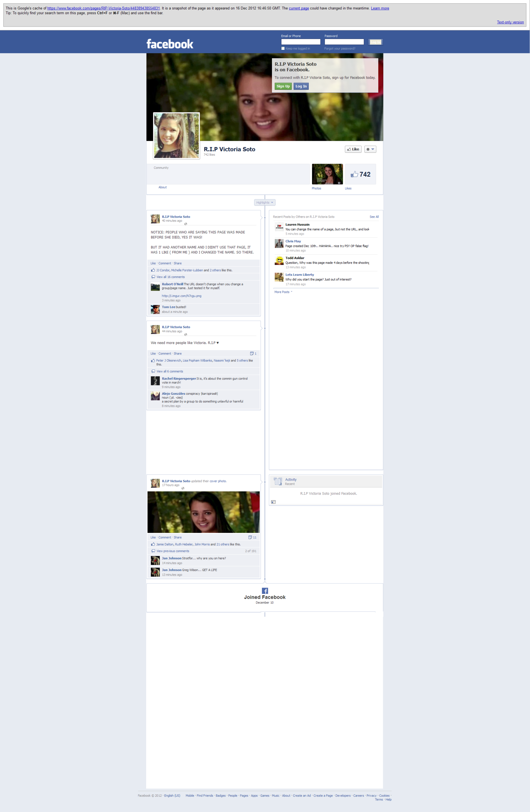Open the imgur.com/N7cgu.png link

pyautogui.click(x=182, y=296)
